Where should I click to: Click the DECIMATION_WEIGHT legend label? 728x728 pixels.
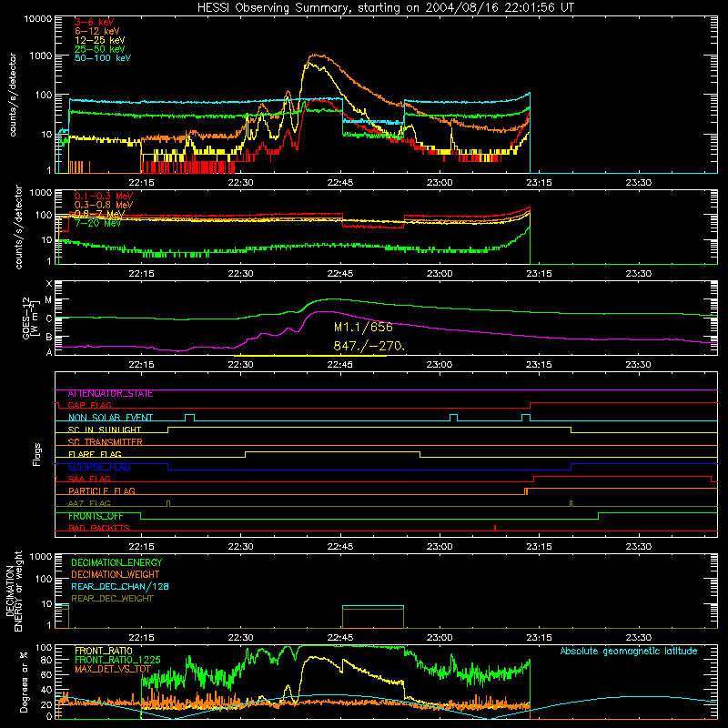(x=116, y=575)
